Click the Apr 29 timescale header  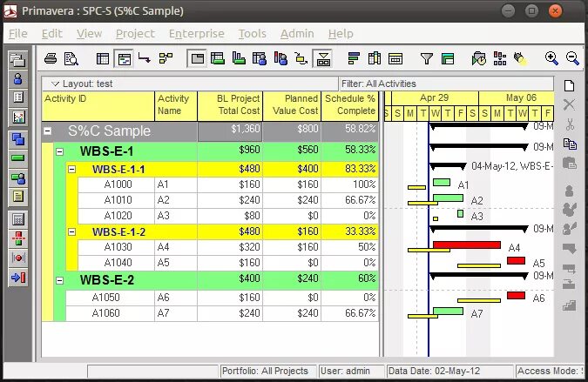435,98
